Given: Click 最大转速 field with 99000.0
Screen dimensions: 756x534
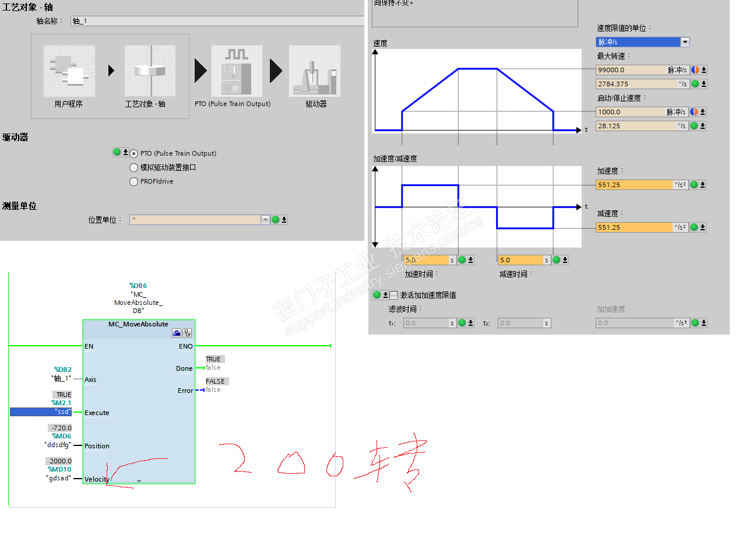Looking at the screenshot, I should point(642,70).
